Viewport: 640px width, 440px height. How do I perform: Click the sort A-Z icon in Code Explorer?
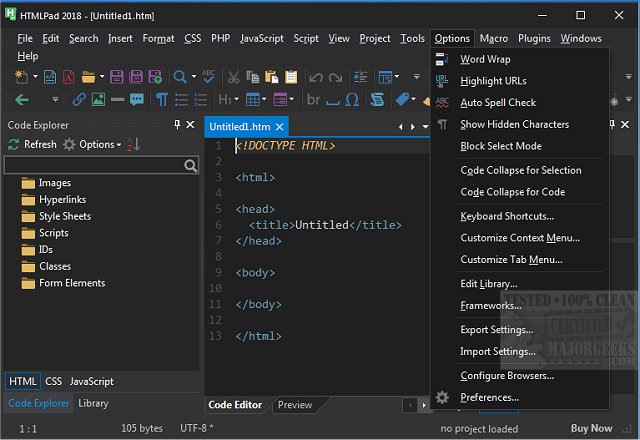tap(134, 145)
